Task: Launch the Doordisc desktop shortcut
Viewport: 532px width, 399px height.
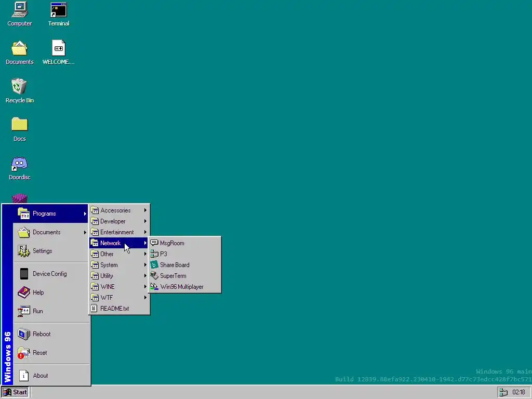Action: tap(19, 168)
